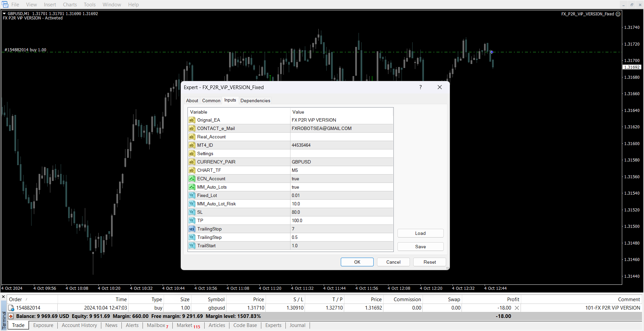
Task: Expand the GBPUSD,M1 chart title arrow
Action: point(4,14)
